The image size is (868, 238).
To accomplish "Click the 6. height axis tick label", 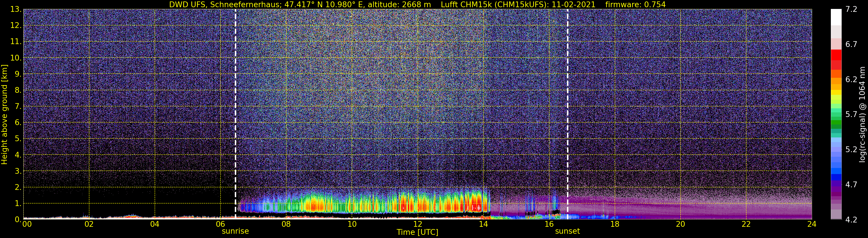I will (18, 123).
